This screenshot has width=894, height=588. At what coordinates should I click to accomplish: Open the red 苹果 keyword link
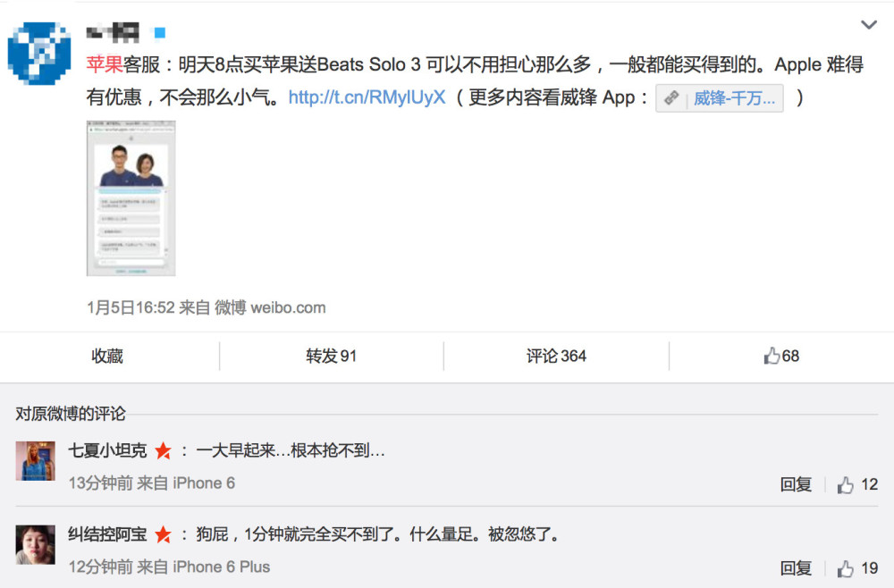[105, 64]
